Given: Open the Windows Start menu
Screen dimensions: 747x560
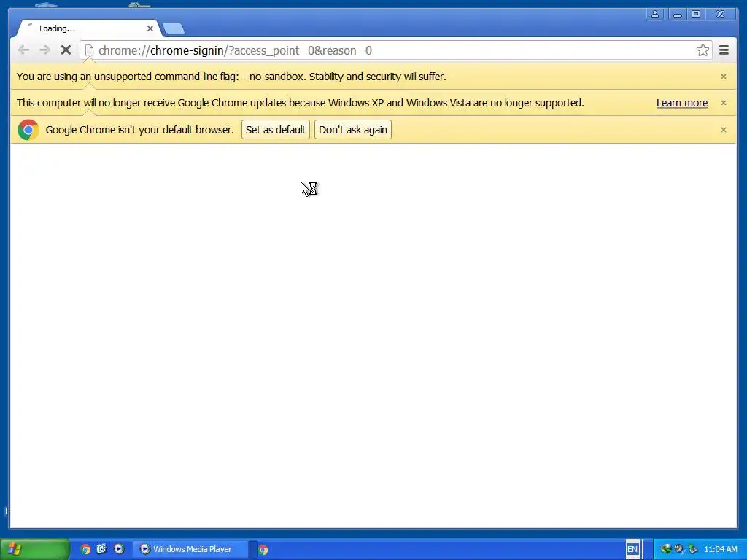Looking at the screenshot, I should click(x=34, y=549).
